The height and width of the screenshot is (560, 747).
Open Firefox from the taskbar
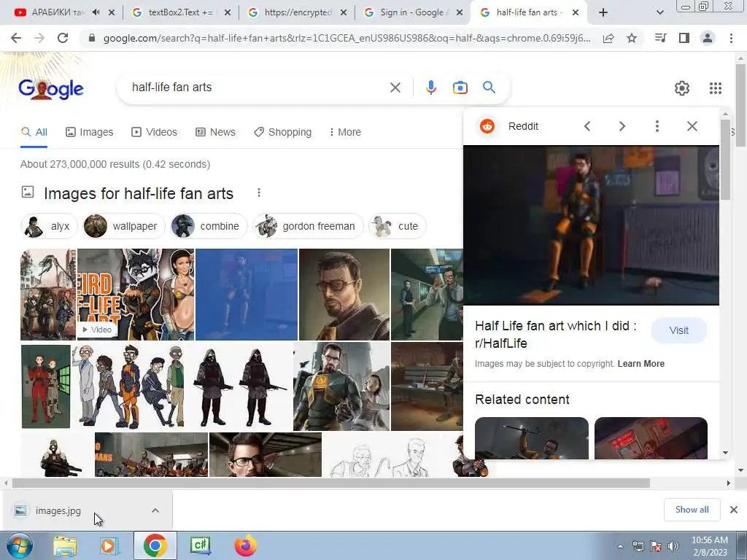pyautogui.click(x=245, y=545)
